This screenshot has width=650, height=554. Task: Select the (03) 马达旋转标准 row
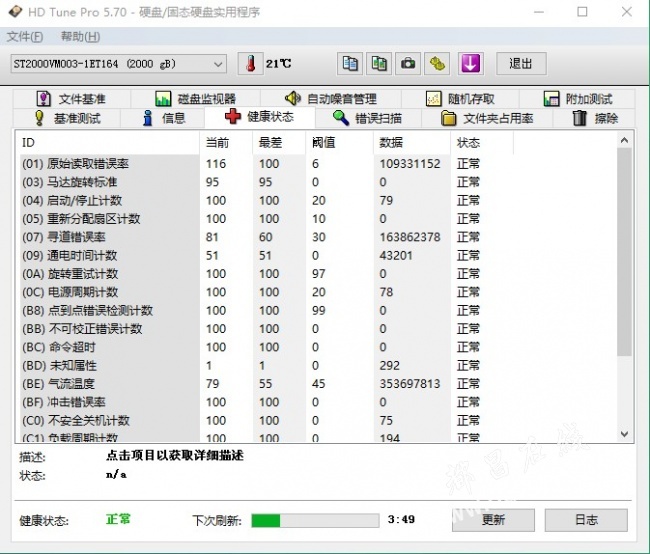[265, 182]
